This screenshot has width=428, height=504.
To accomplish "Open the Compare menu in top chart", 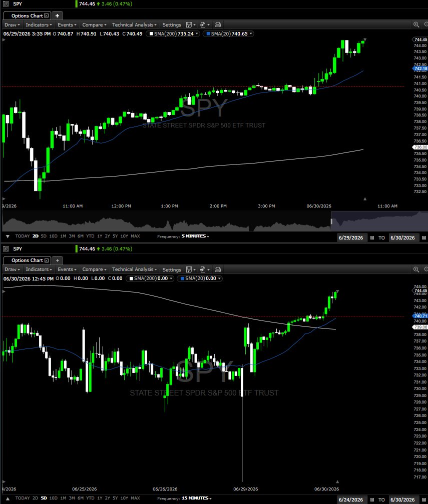I will (x=94, y=25).
